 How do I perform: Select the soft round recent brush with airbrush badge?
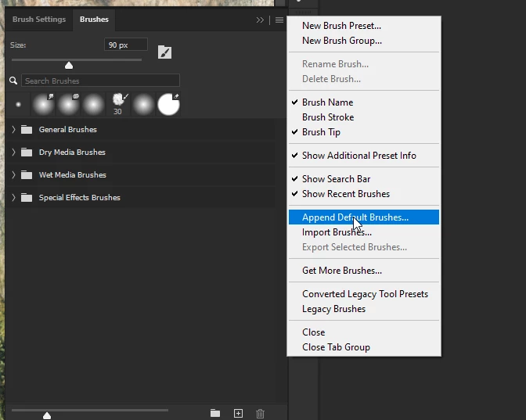tap(43, 105)
